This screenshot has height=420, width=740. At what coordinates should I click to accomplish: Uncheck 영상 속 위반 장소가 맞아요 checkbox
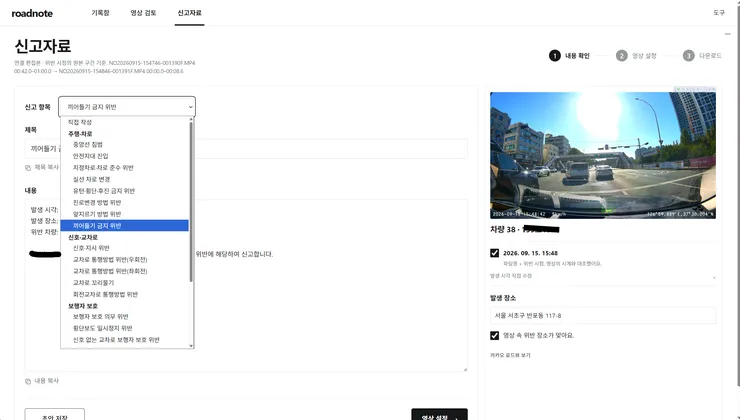click(x=495, y=336)
